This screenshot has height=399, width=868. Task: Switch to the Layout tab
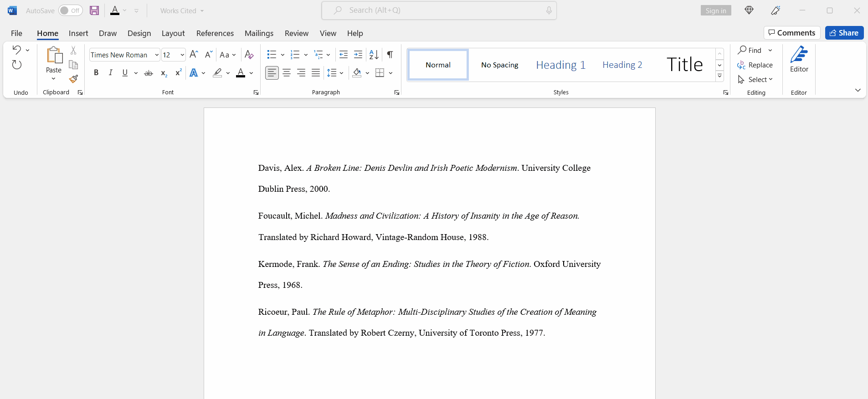173,33
